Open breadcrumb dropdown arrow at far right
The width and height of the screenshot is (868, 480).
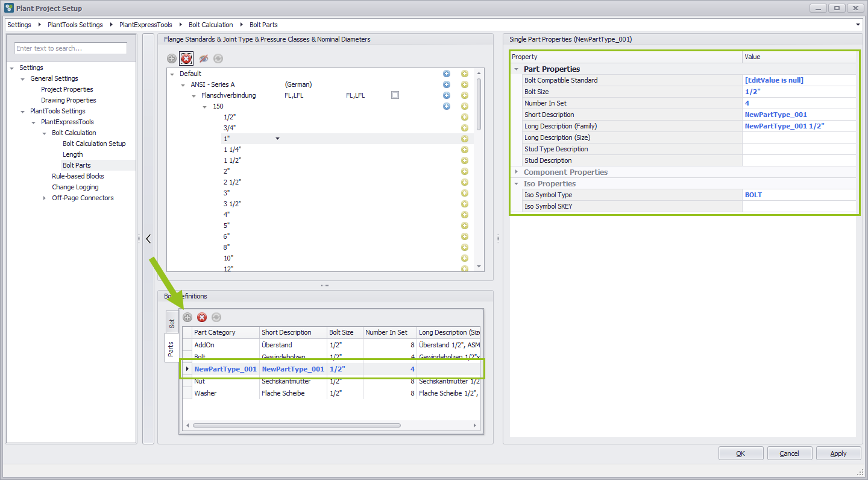tap(858, 25)
